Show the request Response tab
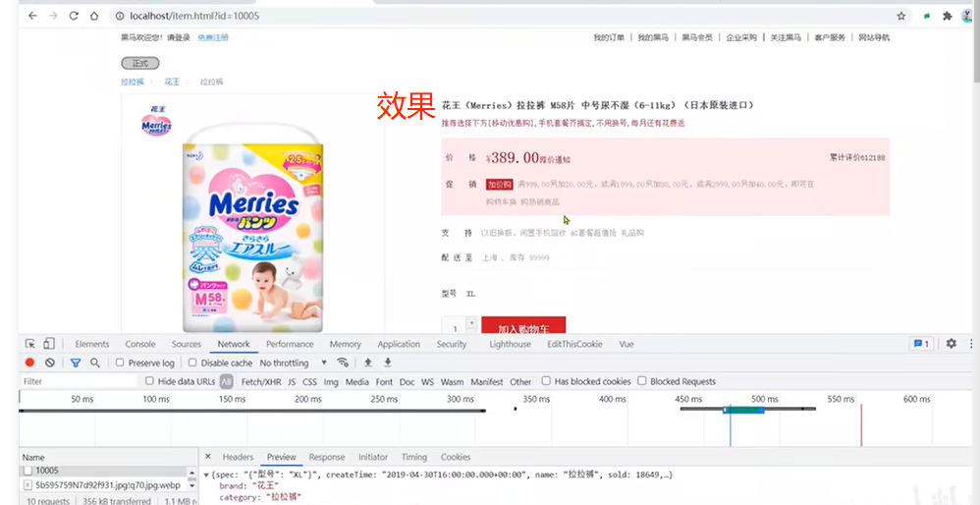980x505 pixels. (327, 457)
